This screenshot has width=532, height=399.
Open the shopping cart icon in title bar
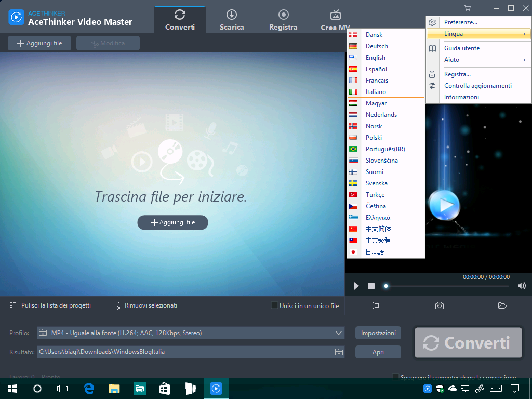click(467, 8)
